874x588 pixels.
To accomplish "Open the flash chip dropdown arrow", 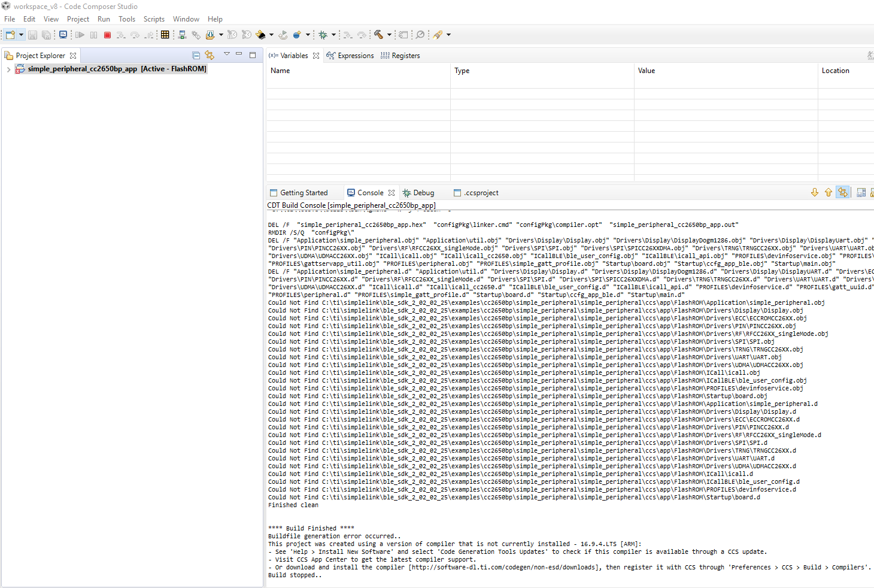I will coord(271,35).
